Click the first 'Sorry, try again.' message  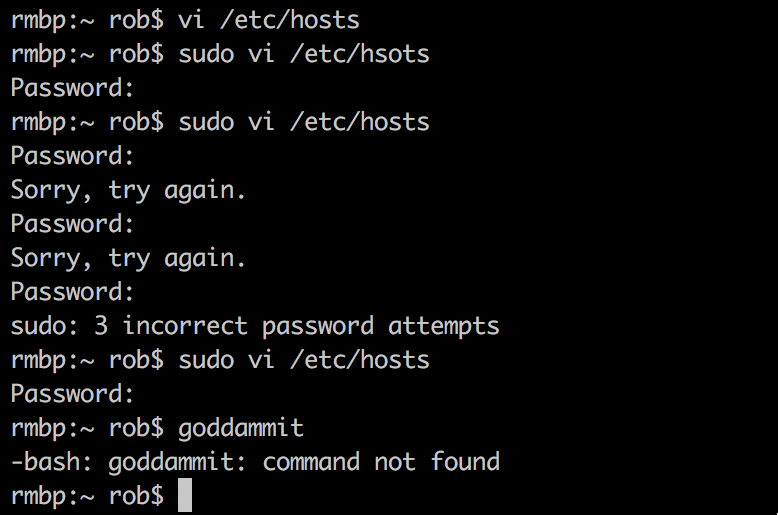click(128, 191)
